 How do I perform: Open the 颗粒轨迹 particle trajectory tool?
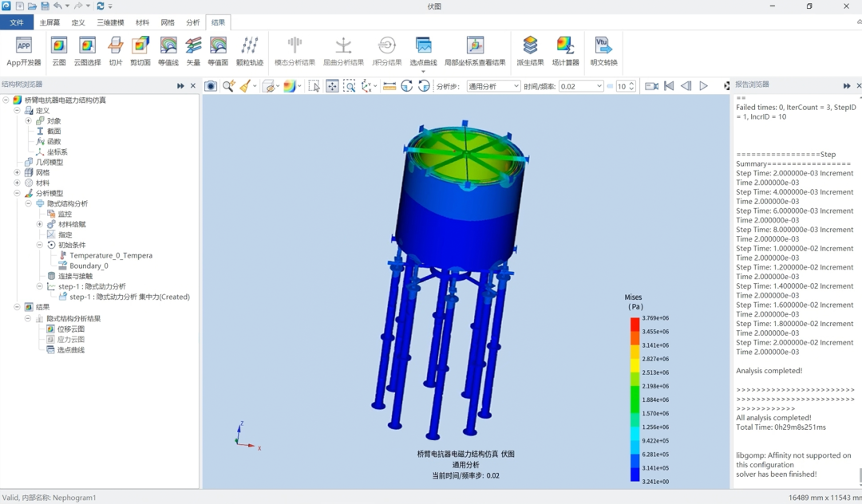point(249,51)
